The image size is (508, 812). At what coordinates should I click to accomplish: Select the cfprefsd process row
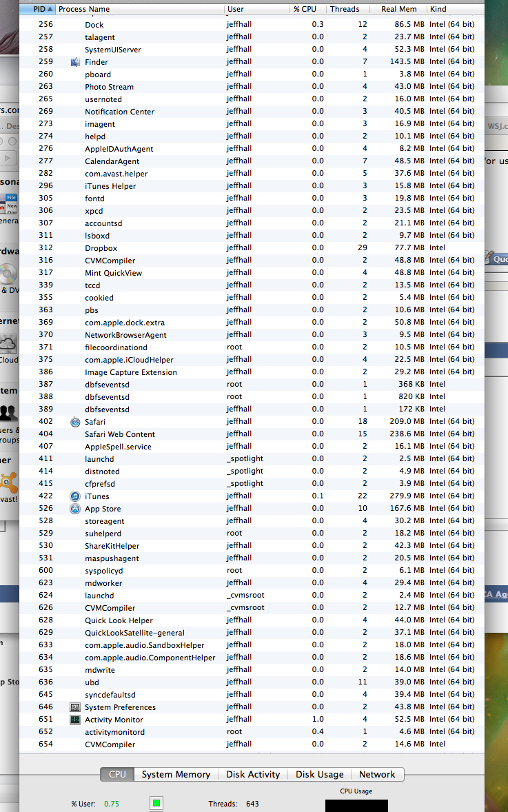pos(252,484)
